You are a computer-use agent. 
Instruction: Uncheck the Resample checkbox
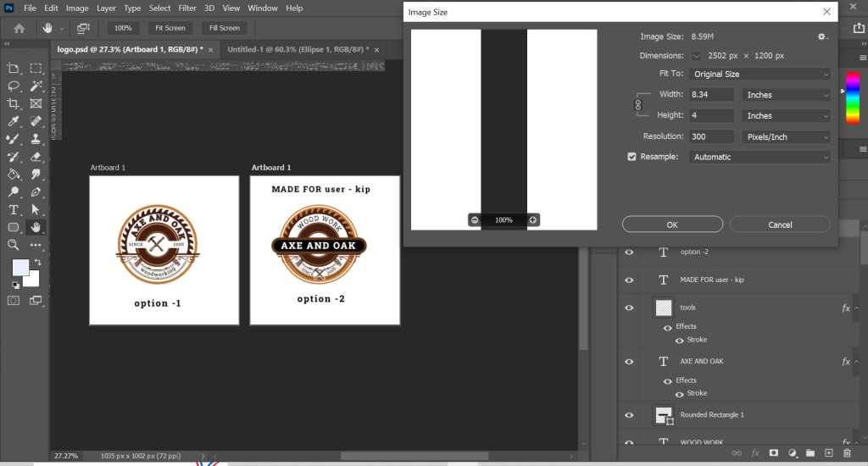tap(632, 157)
